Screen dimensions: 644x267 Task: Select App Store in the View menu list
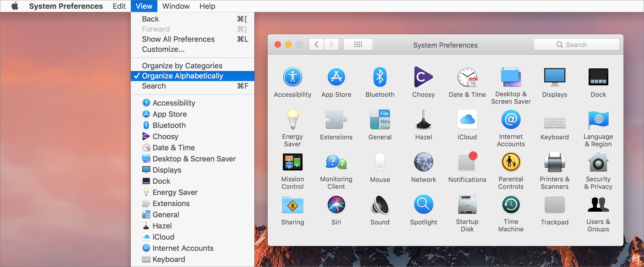pos(193,114)
